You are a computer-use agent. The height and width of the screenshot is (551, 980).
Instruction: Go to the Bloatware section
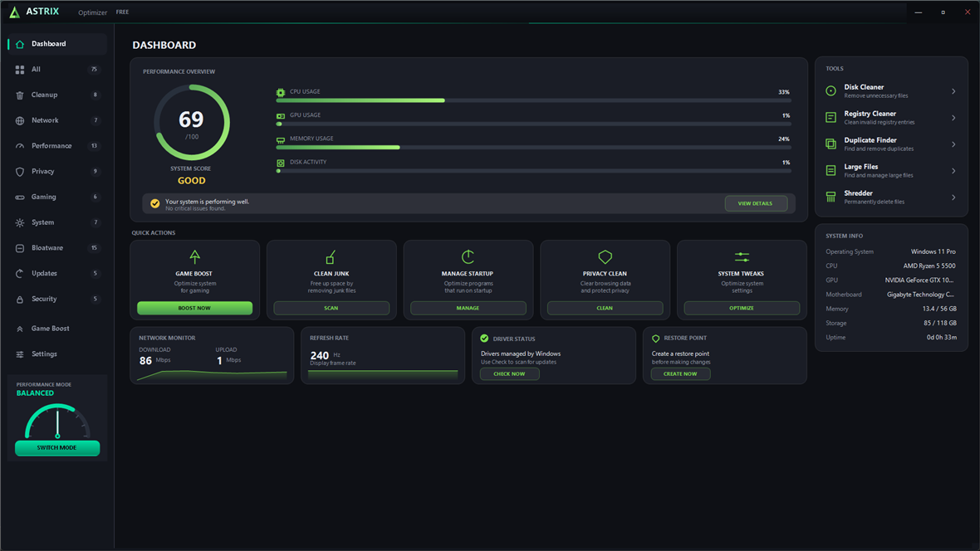point(56,248)
